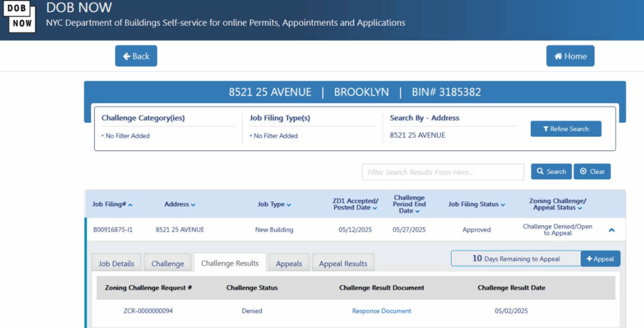Sort by Address column header
The width and height of the screenshot is (644, 328).
[x=180, y=204]
